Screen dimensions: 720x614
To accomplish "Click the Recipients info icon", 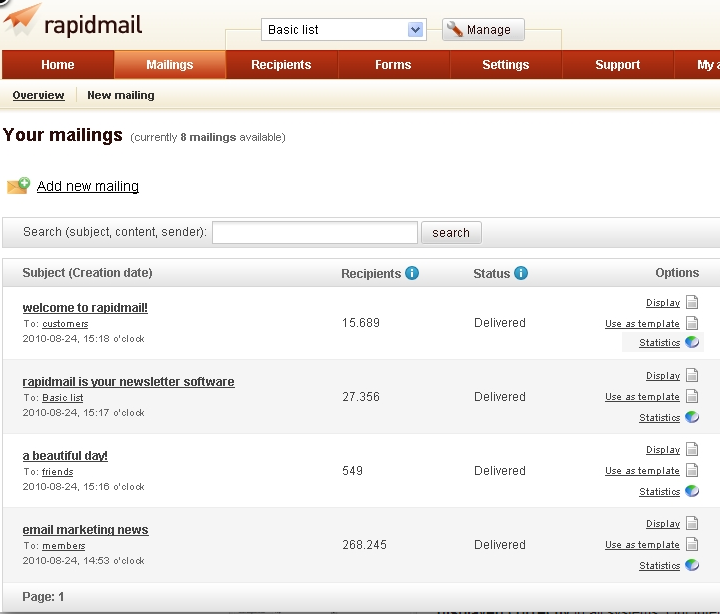I will [x=412, y=273].
